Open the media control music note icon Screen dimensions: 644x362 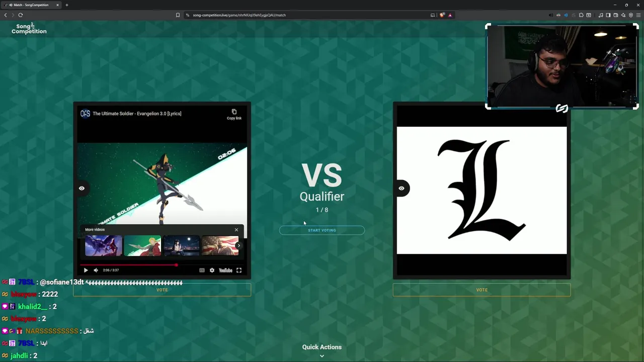pos(601,15)
